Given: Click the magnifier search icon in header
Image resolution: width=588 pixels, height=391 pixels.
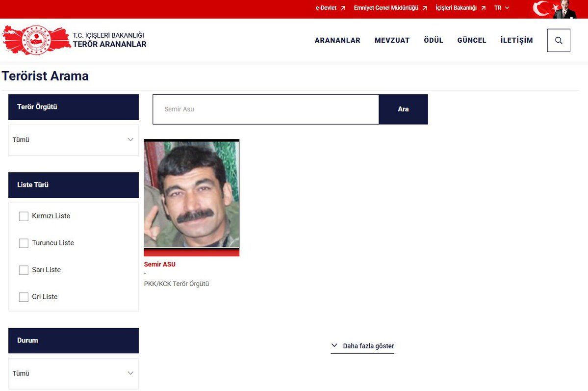Looking at the screenshot, I should [559, 41].
